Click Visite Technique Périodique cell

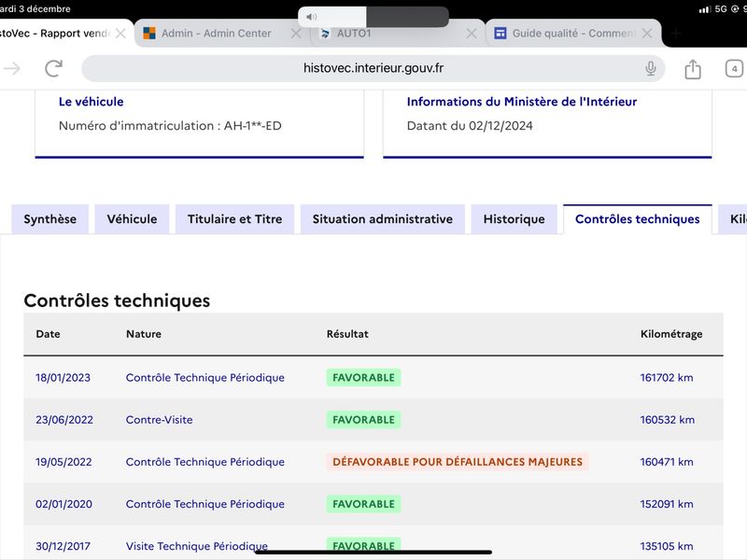click(x=197, y=546)
